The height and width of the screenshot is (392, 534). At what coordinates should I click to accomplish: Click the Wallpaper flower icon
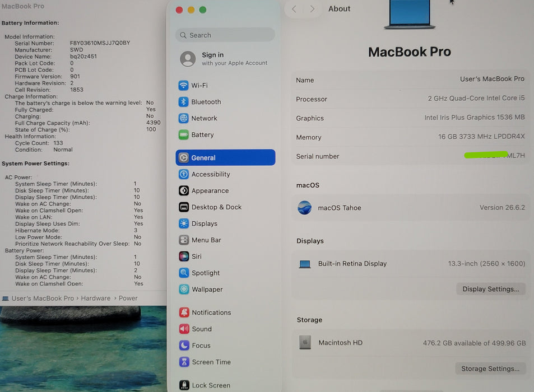(184, 289)
